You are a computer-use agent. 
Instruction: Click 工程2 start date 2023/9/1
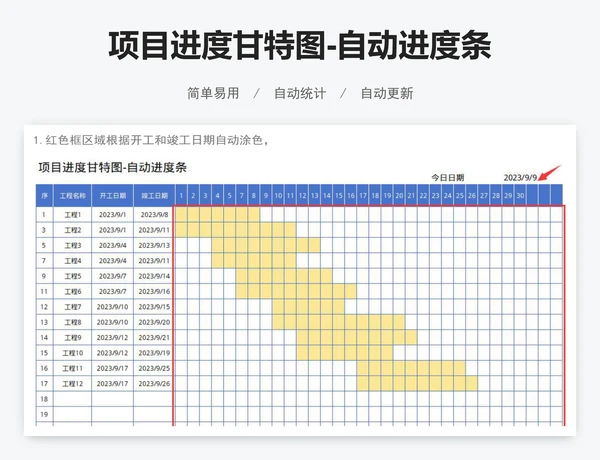point(112,230)
